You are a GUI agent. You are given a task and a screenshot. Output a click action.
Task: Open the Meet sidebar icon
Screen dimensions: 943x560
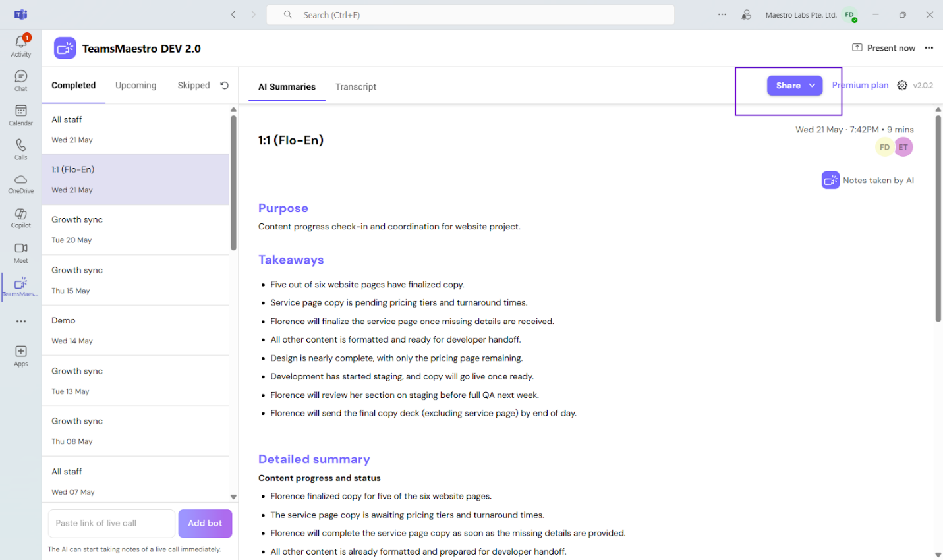pyautogui.click(x=21, y=252)
